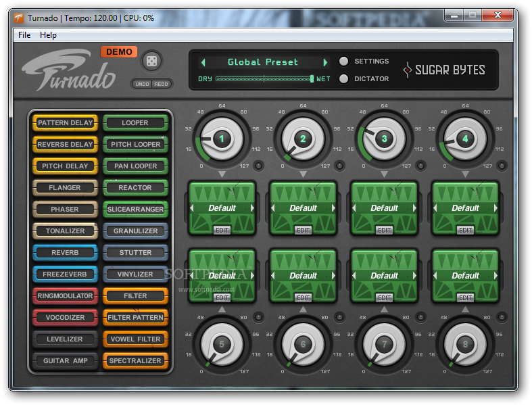The image size is (532, 405).
Task: Click the dice randomize icon
Action: tap(151, 61)
